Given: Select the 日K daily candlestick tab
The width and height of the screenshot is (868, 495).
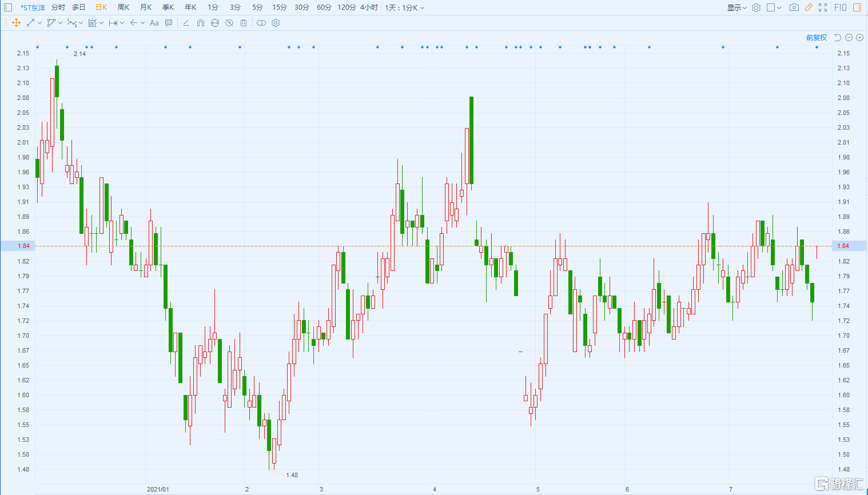Looking at the screenshot, I should pyautogui.click(x=101, y=7).
